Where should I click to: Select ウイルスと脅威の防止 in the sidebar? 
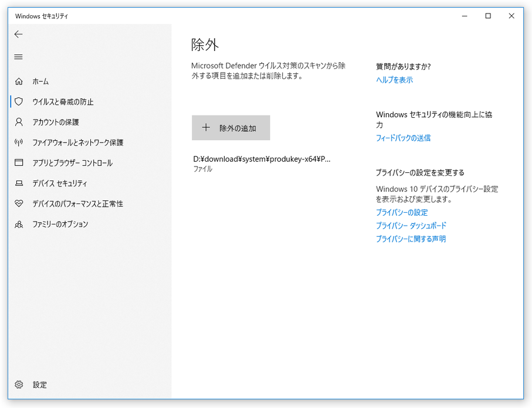click(63, 102)
